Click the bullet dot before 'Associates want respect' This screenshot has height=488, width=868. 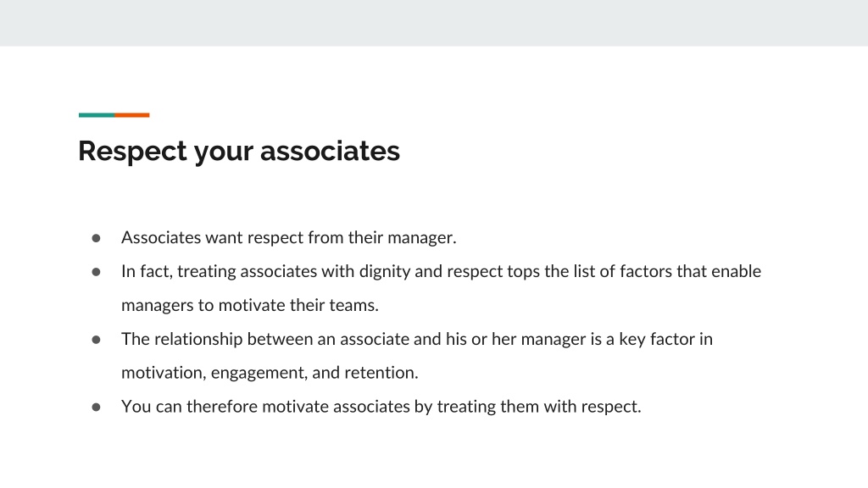(x=97, y=238)
